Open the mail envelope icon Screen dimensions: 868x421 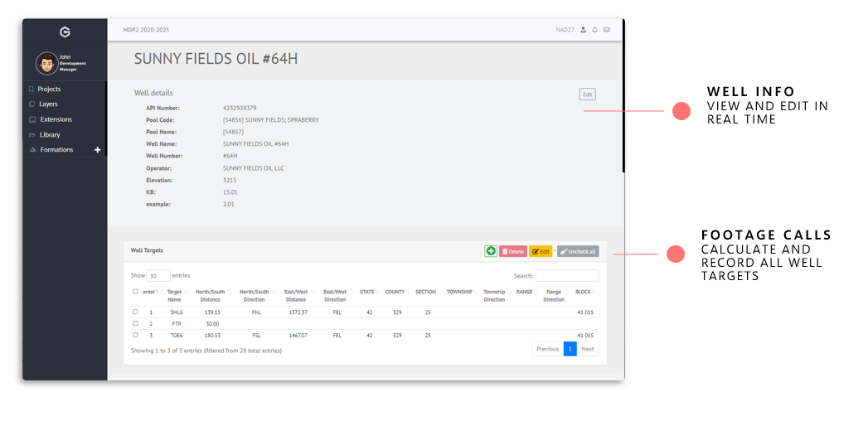coord(606,30)
